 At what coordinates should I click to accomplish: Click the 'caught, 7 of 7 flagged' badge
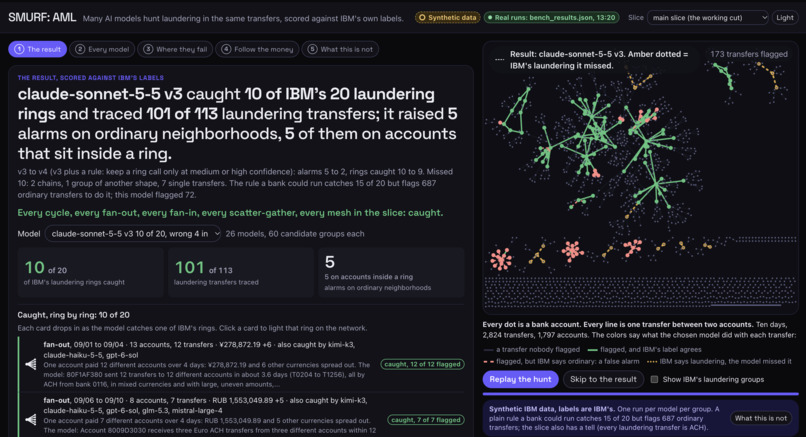[x=426, y=420]
